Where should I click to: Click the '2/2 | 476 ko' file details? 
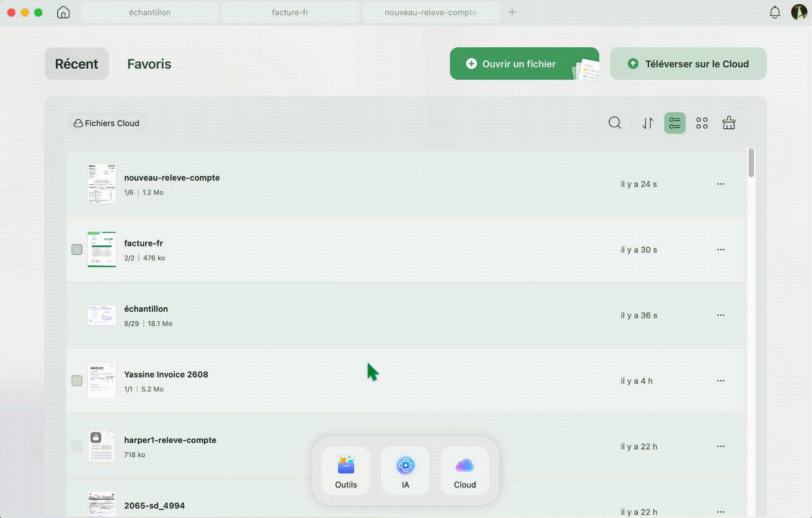pyautogui.click(x=144, y=258)
